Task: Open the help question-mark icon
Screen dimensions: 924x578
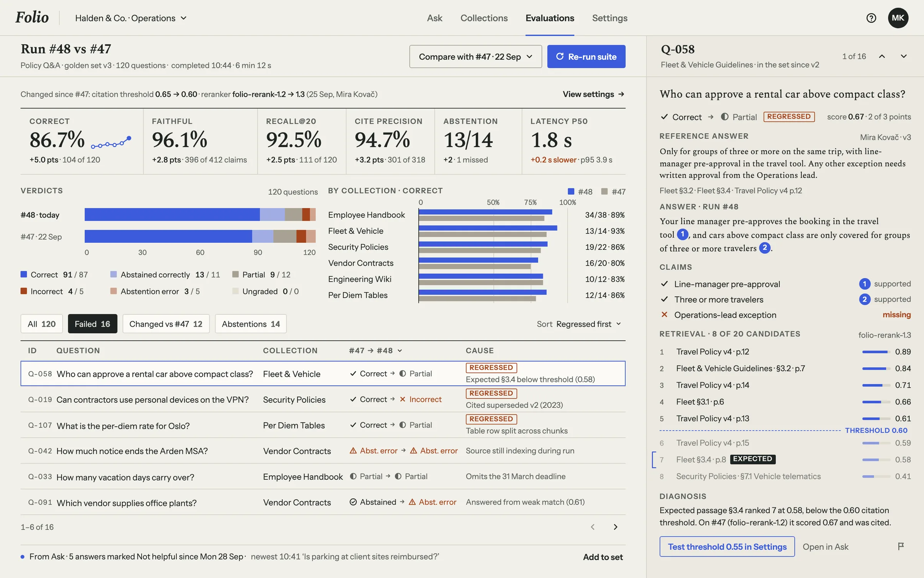Action: [x=871, y=18]
